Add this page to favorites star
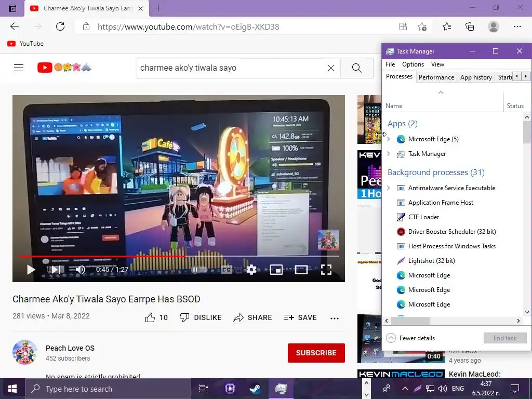The width and height of the screenshot is (532, 399). 422,26
